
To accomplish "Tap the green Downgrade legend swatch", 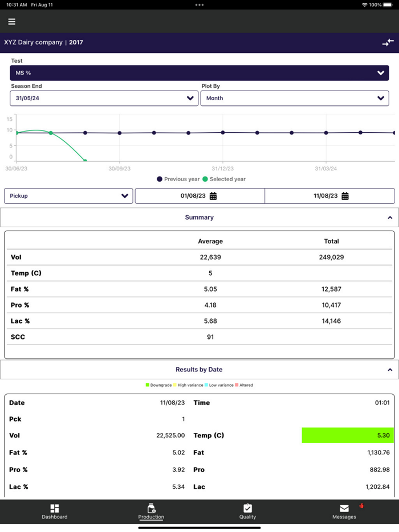I will (148, 385).
